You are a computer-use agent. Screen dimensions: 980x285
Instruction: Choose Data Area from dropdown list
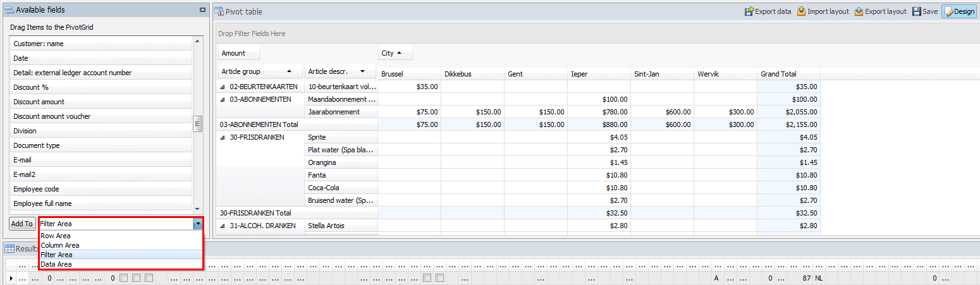(x=56, y=264)
